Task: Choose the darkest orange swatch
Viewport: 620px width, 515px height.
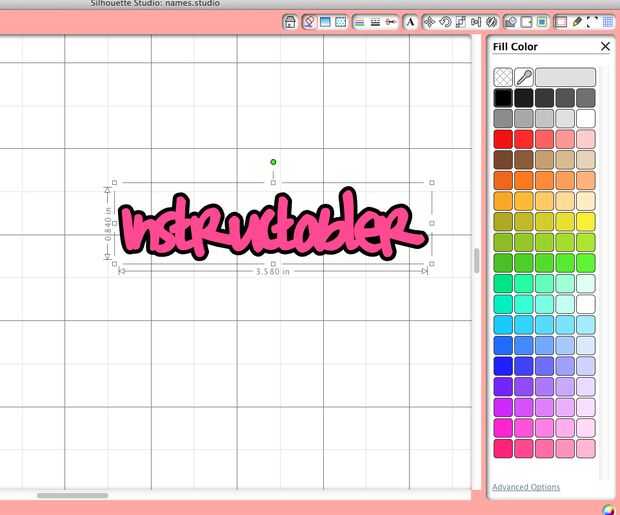Action: [503, 180]
